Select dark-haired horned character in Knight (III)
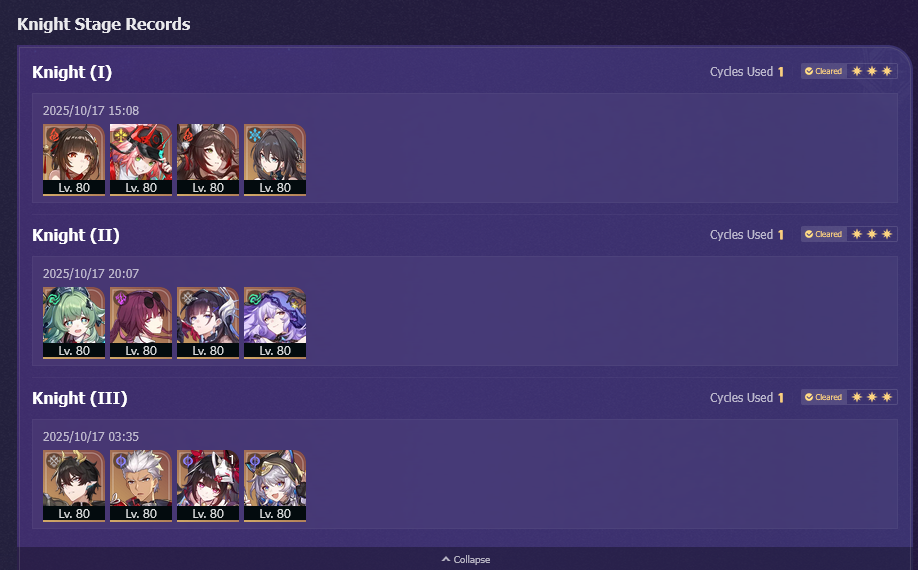Screen dimensions: 918x570 click(x=74, y=485)
